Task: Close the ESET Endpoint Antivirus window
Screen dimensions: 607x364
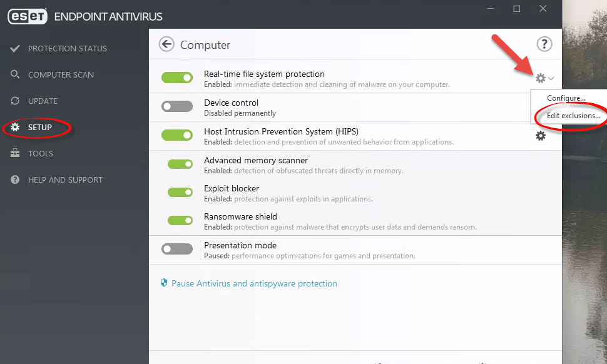Action: pos(543,9)
